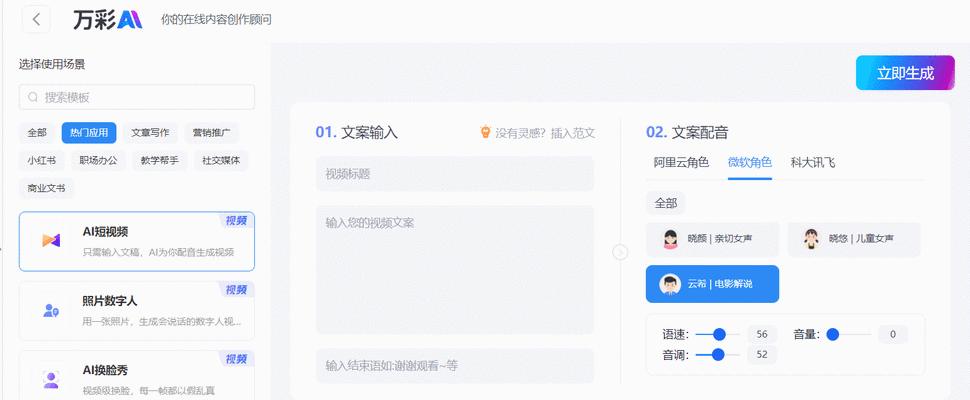Click description 视频级换脸，每一帧都以假乱真
The width and height of the screenshot is (970, 400).
coord(148,391)
